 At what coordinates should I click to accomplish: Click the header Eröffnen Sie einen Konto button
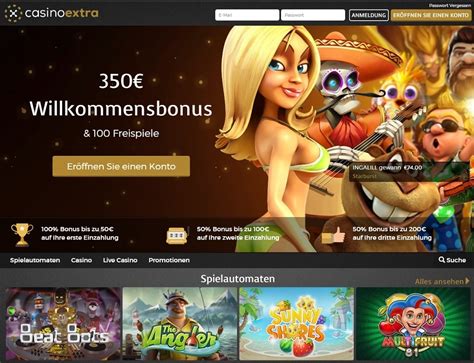click(431, 15)
